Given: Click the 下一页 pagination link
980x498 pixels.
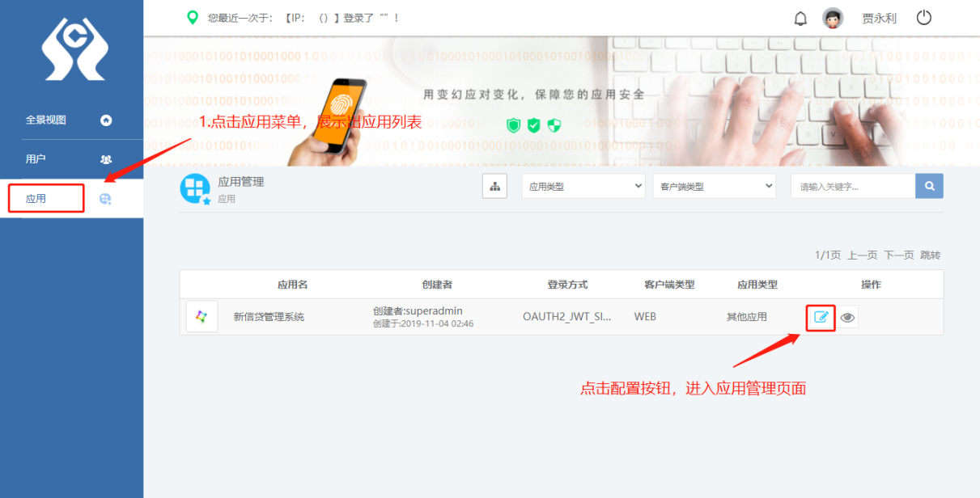Looking at the screenshot, I should 898,254.
